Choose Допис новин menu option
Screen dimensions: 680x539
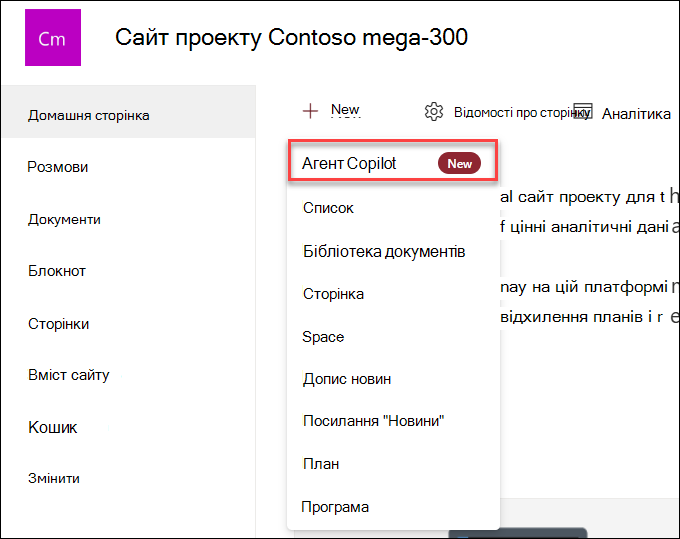(347, 379)
